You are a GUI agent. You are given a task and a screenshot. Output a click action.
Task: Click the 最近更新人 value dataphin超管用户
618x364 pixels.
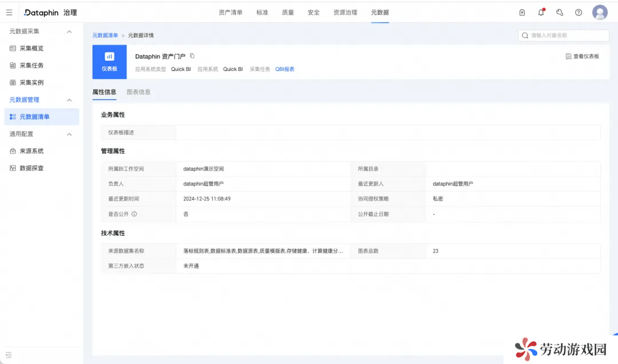(453, 184)
